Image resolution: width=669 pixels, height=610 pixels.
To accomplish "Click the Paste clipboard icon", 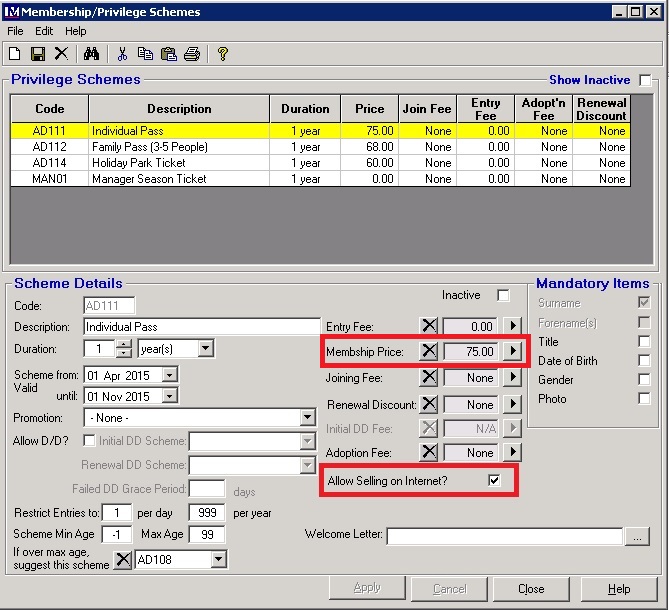I will coord(168,54).
